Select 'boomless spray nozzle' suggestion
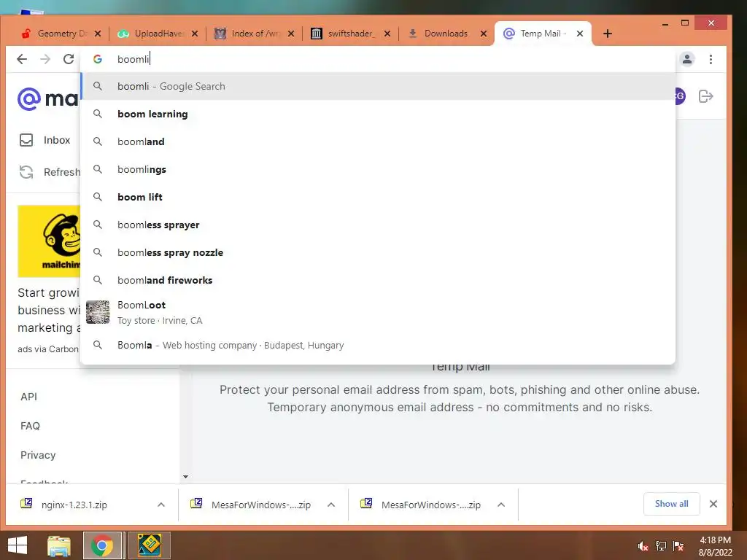 click(x=378, y=252)
